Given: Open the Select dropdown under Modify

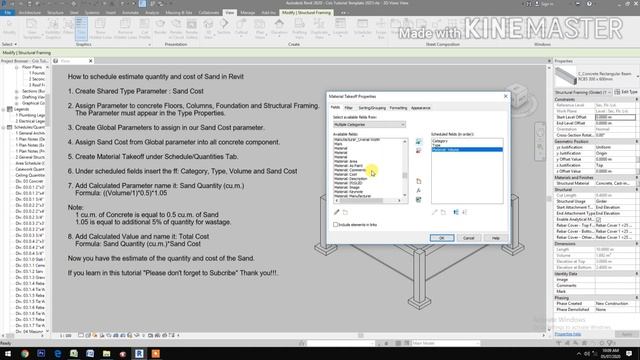Looking at the screenshot, I should pos(9,44).
